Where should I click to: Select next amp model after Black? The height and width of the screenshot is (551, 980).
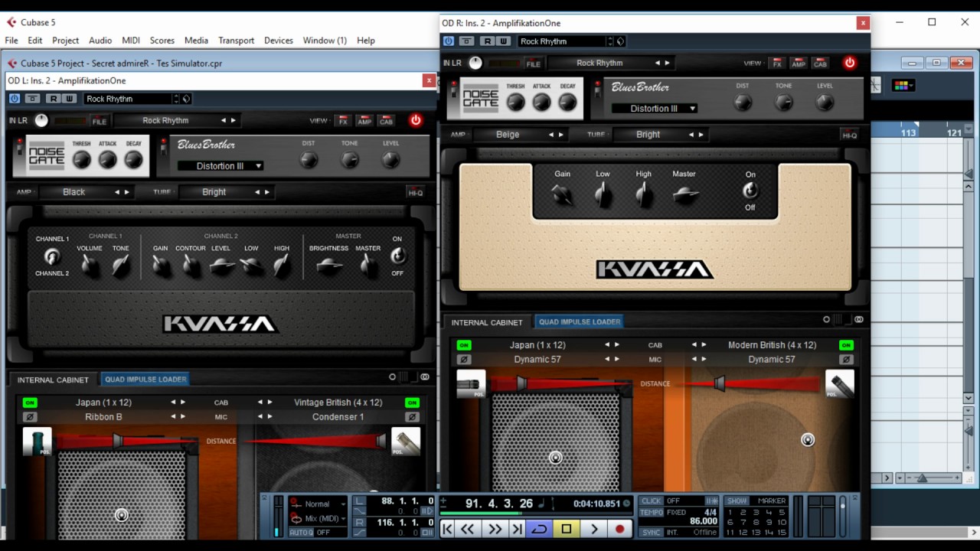tap(126, 192)
